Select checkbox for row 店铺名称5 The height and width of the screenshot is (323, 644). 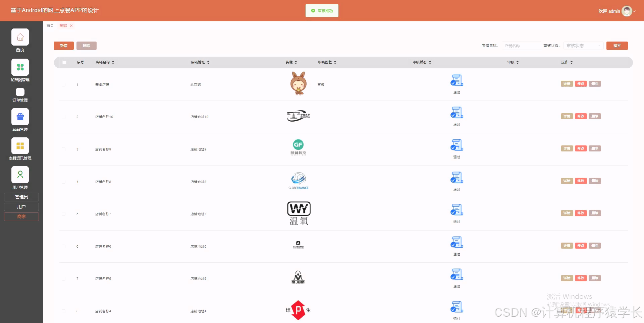64,278
